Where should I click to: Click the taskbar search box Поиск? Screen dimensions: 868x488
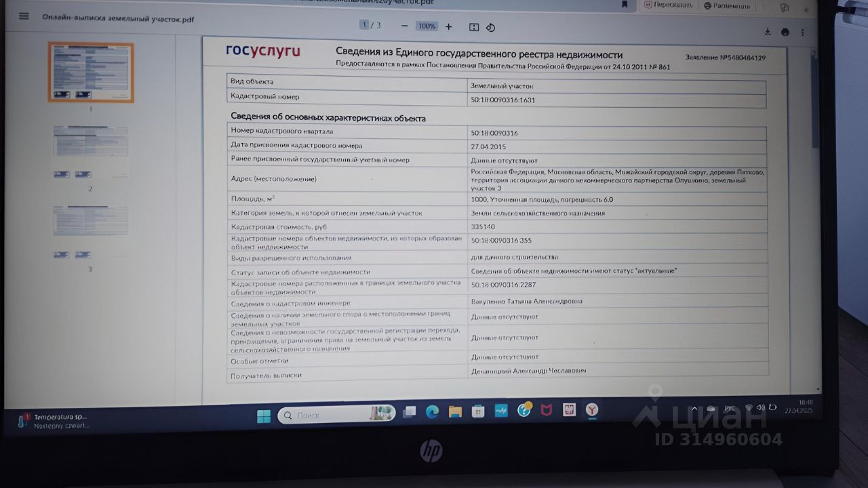pos(337,414)
